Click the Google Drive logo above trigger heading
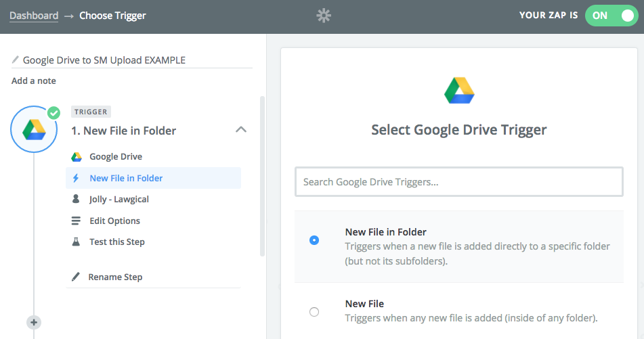 pos(458,91)
